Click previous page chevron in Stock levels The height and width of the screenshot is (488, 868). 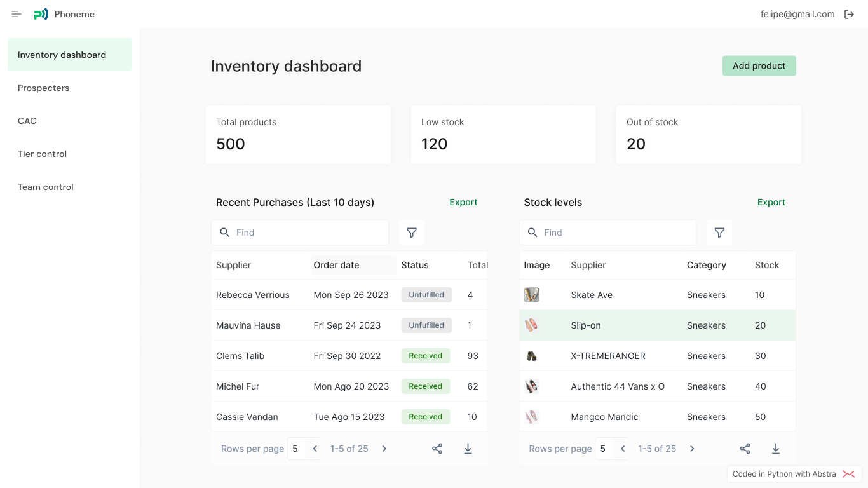coord(623,448)
